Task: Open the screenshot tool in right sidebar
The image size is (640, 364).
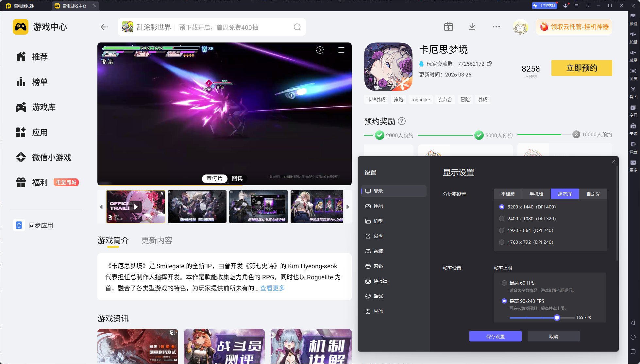Action: point(633,91)
